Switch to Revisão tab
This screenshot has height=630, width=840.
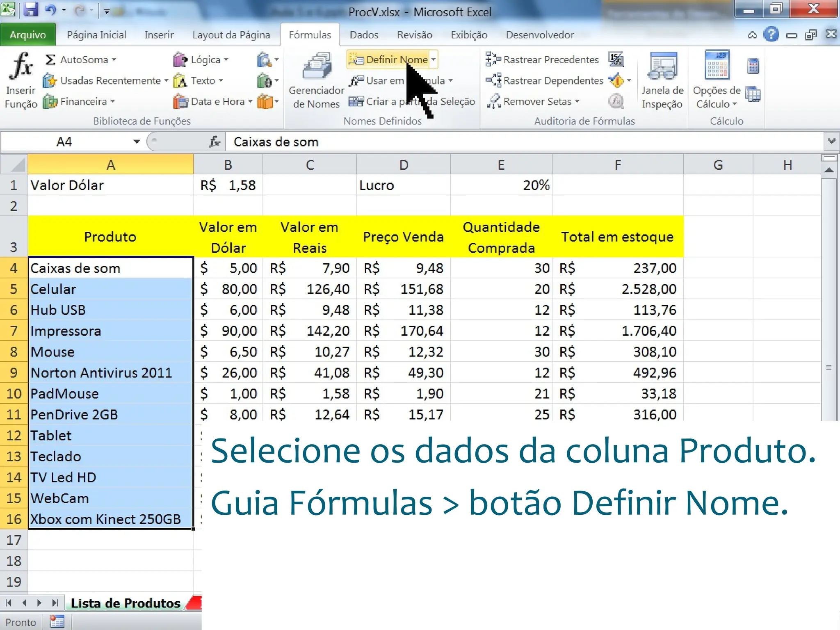(x=415, y=35)
